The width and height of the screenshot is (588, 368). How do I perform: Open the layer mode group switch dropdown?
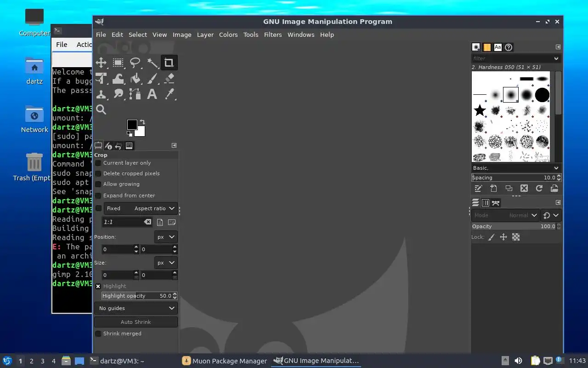(x=551, y=215)
